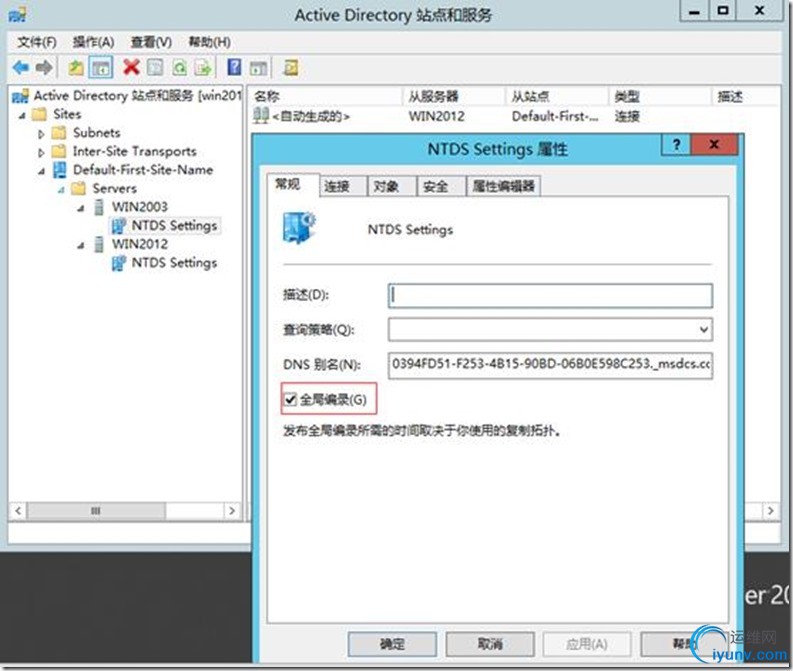793x671 pixels.
Task: Select NTDS Settings under WIN2012
Action: [174, 263]
